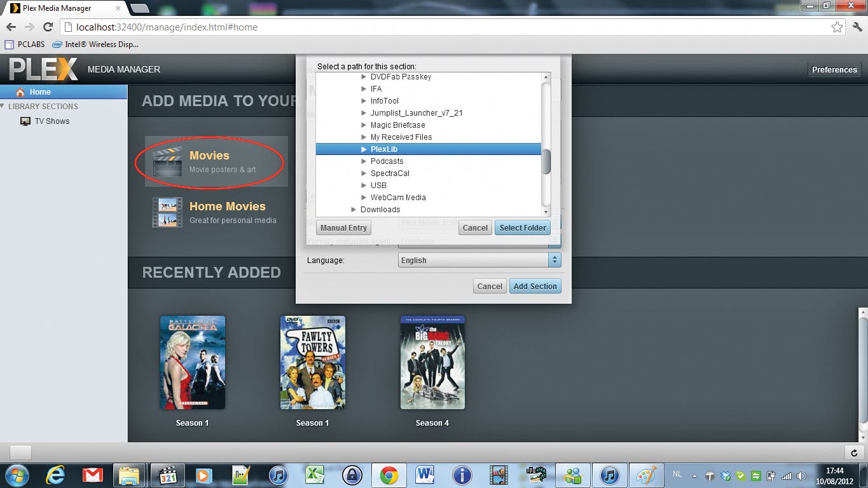Click the blue info icon in taskbar
The image size is (868, 488).
point(462,475)
